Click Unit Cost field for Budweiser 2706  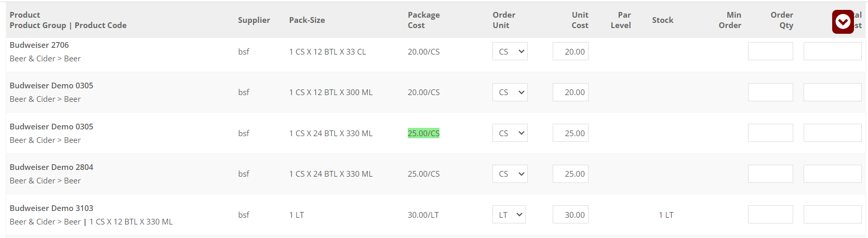[570, 51]
